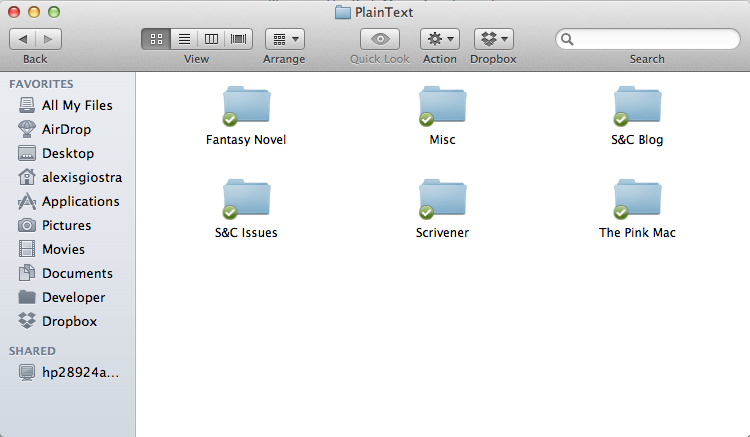
Task: Select shared computer hp28924a…
Action: 67,372
